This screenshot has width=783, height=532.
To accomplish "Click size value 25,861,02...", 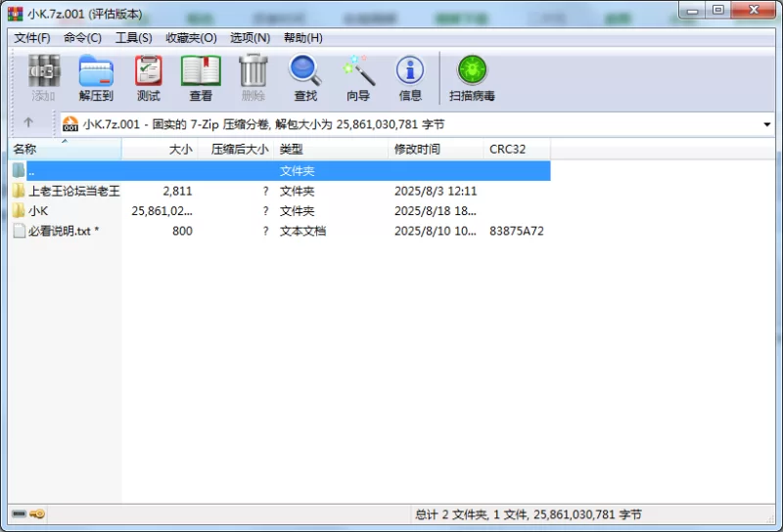I will 161,210.
